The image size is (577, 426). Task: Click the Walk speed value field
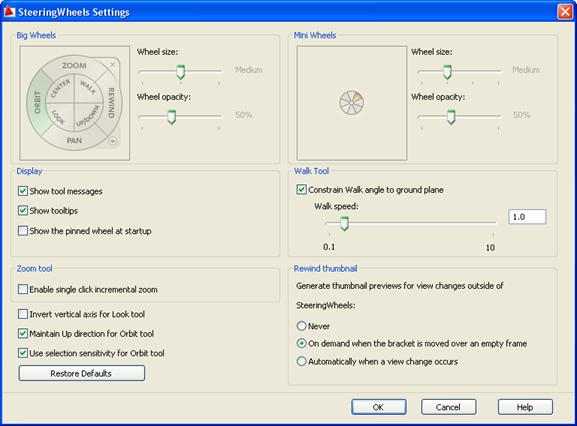527,217
